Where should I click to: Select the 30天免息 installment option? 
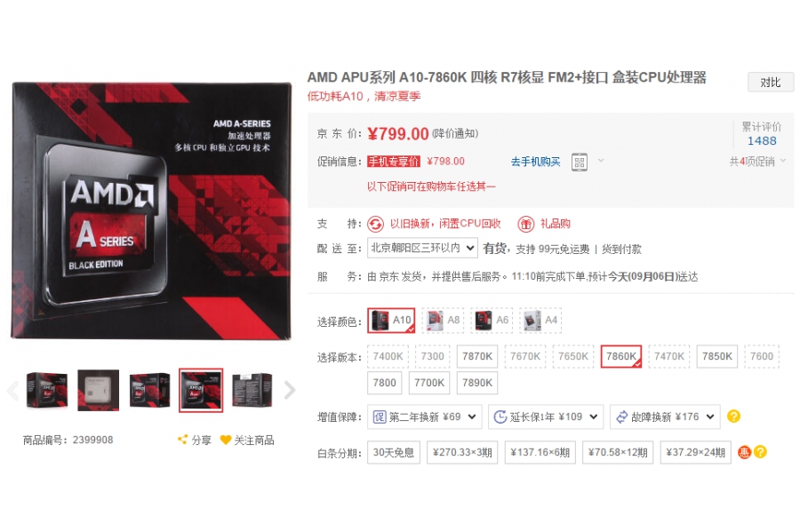pyautogui.click(x=394, y=452)
